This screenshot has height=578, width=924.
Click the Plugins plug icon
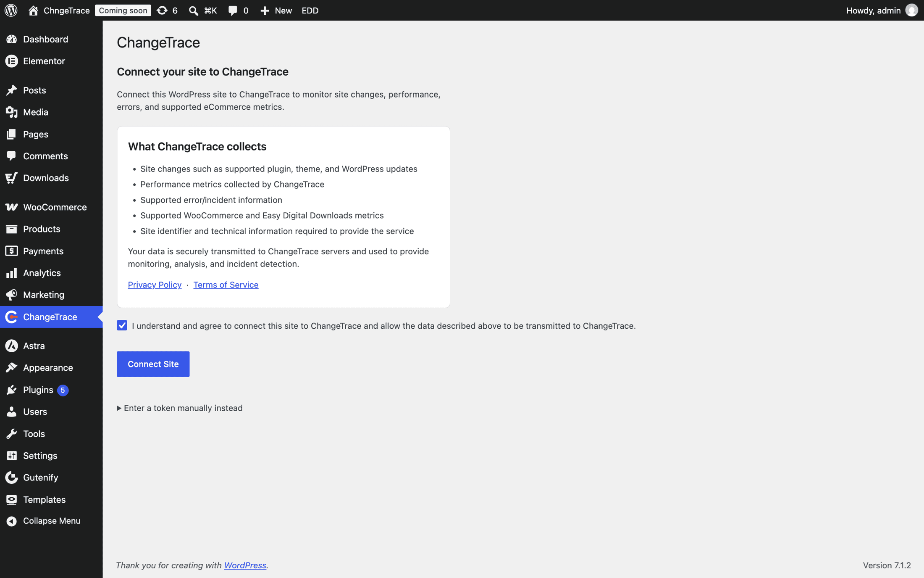click(12, 390)
